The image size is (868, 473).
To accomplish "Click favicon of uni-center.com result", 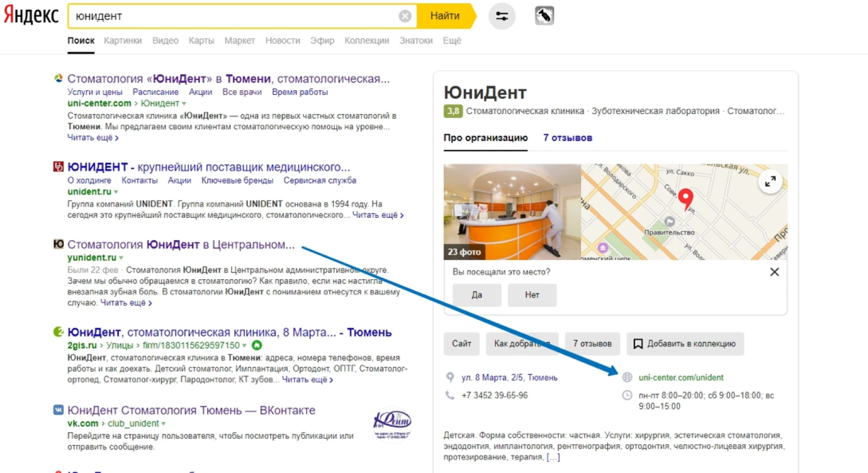I will (x=58, y=79).
